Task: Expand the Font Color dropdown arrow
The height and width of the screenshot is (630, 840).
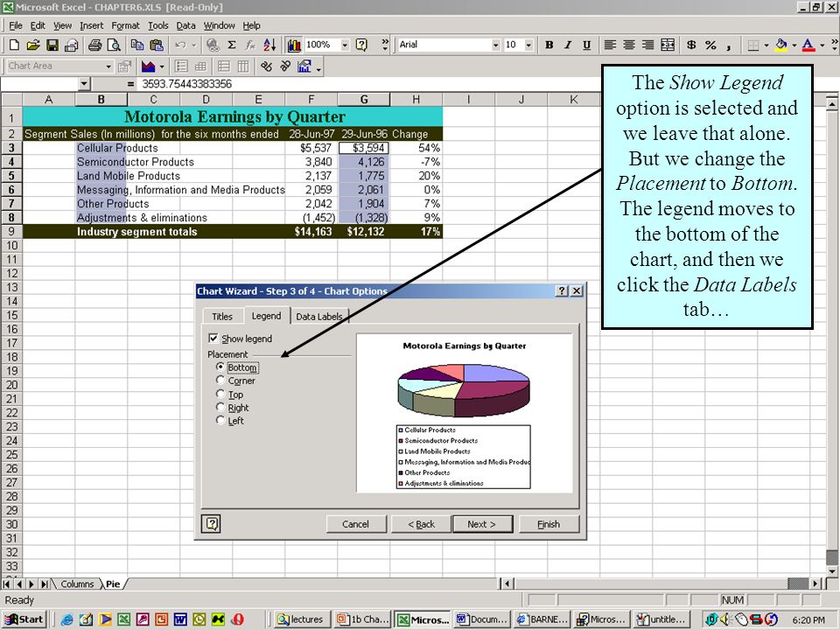Action: 822,45
